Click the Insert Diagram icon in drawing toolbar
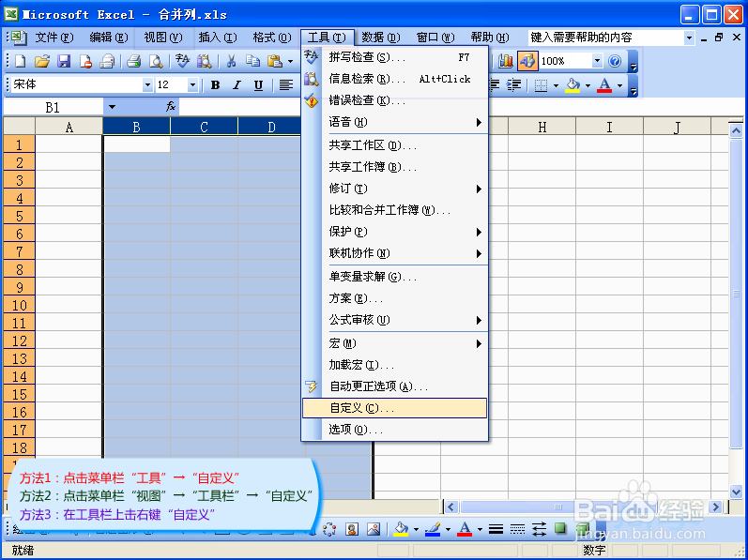 pos(329,528)
